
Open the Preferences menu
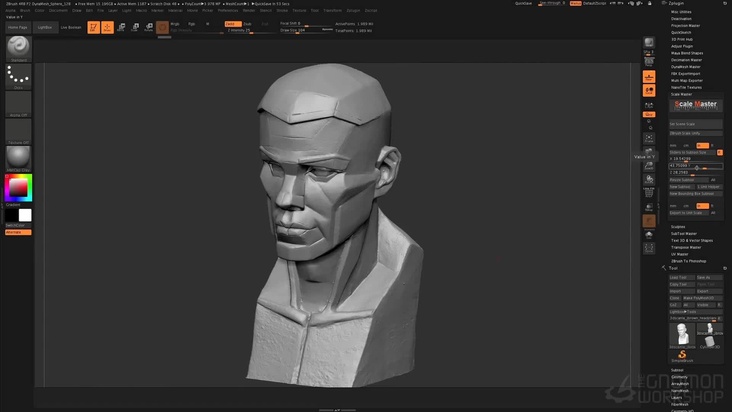point(228,10)
